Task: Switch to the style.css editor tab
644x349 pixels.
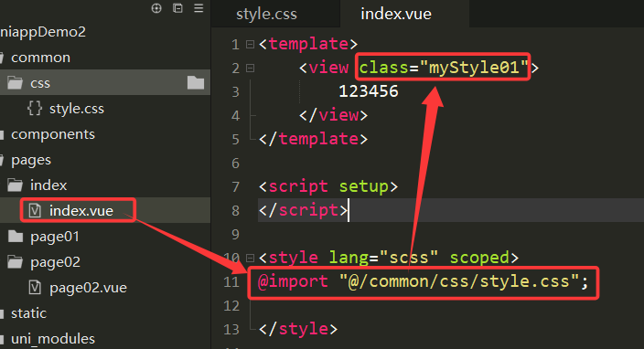Action: coord(266,14)
